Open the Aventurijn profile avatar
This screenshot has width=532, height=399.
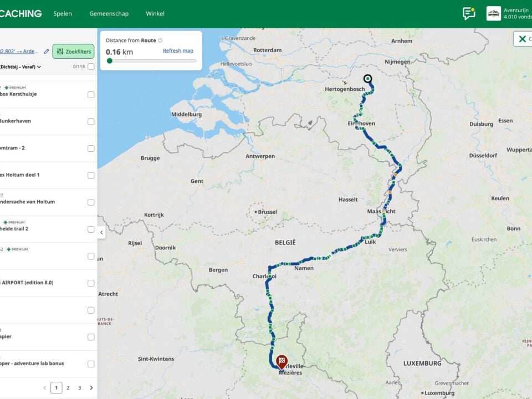[x=493, y=13]
